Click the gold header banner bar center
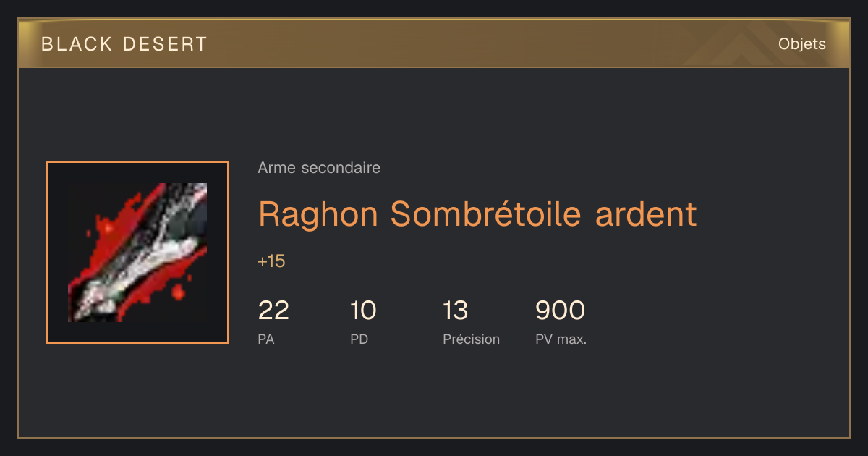Screen dimensions: 868x456 tap(434, 43)
